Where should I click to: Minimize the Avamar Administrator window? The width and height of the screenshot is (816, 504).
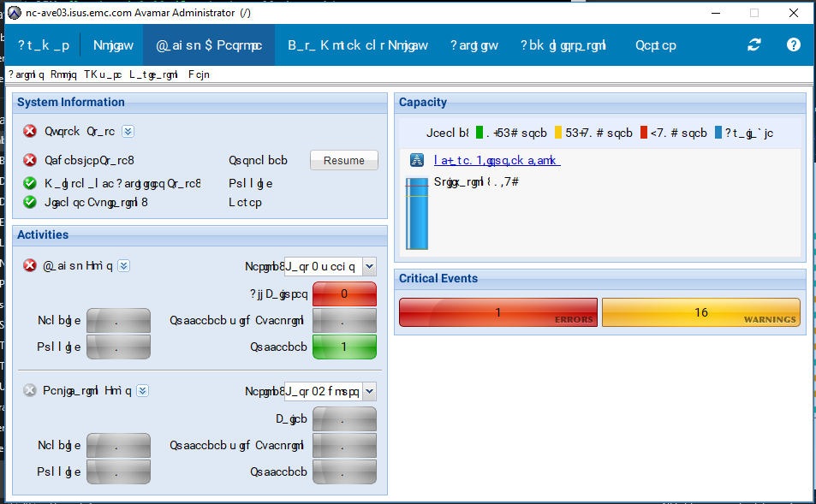716,13
